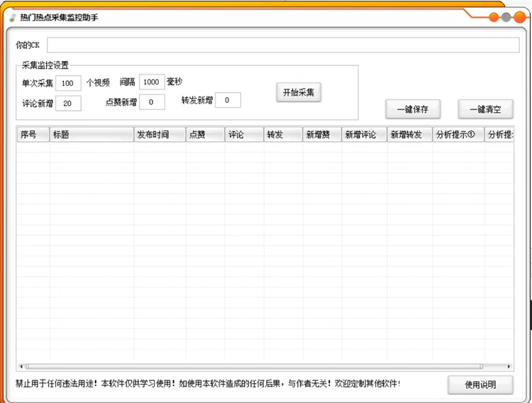Click the horizontal scrollbar thumb

click(254, 366)
